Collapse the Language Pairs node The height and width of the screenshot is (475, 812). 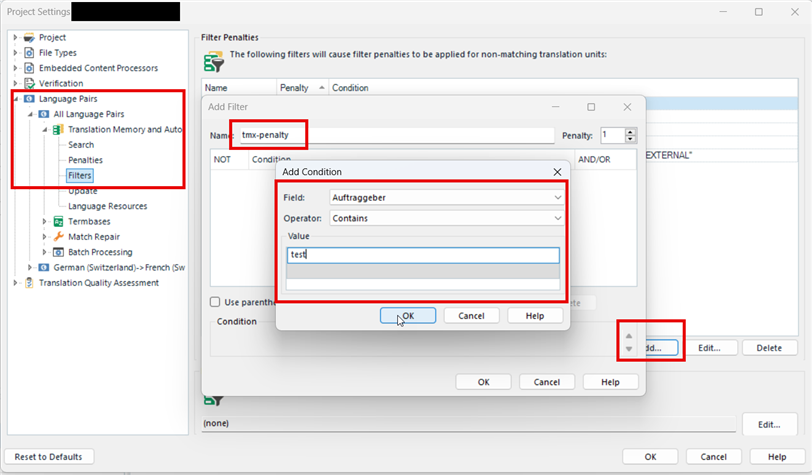coord(16,99)
